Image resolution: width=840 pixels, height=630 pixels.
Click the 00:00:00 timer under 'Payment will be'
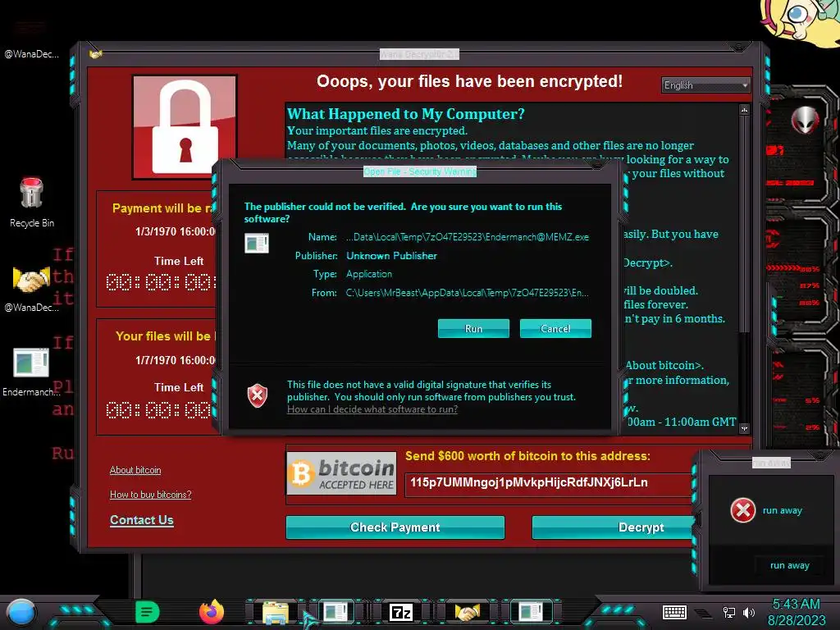[x=161, y=282]
